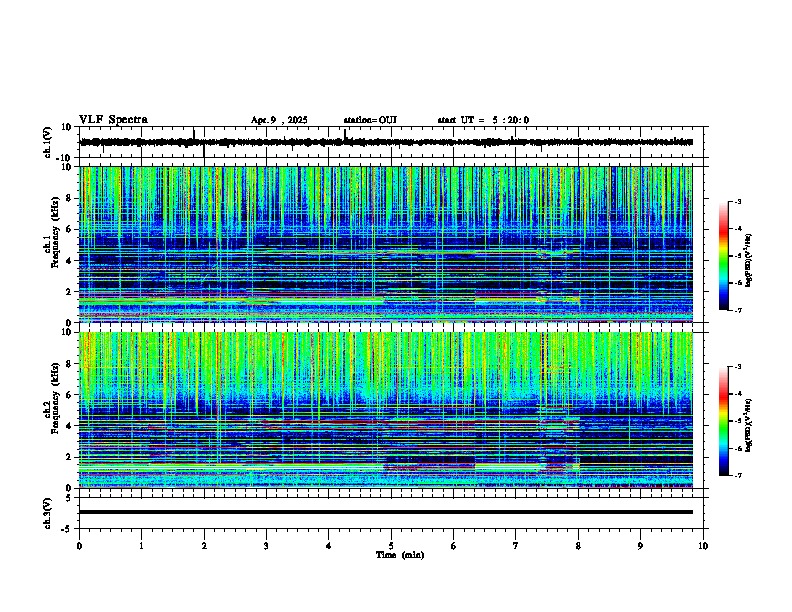Click time axis tick label "5"

pyautogui.click(x=391, y=546)
